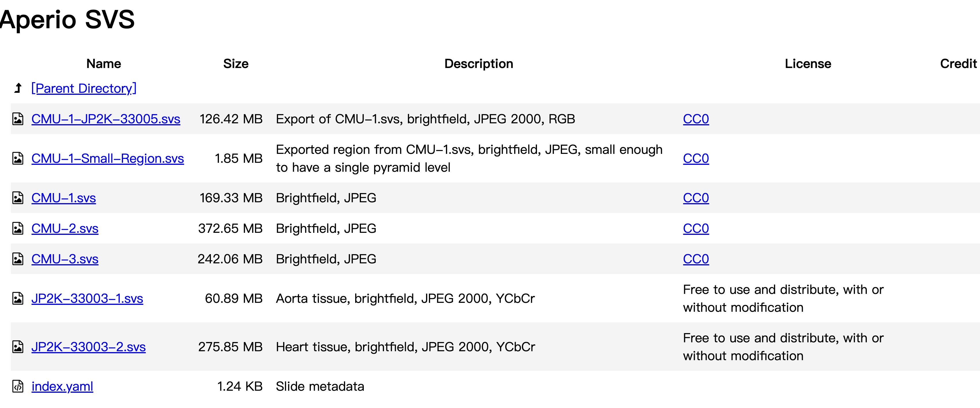Click the Parent Directory up-arrow icon
The height and width of the screenshot is (408, 980).
click(18, 88)
